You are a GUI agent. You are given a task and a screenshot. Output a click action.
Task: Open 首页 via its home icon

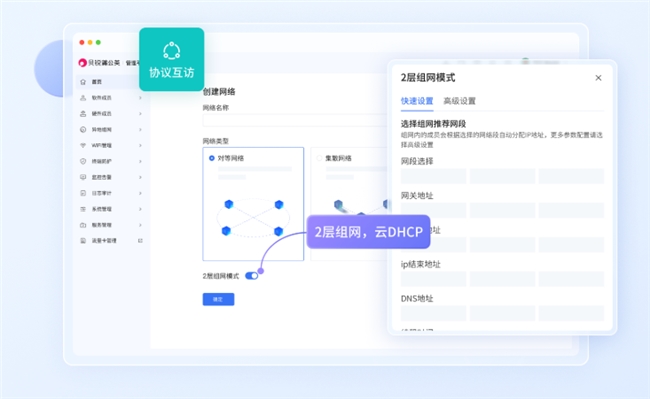83,82
